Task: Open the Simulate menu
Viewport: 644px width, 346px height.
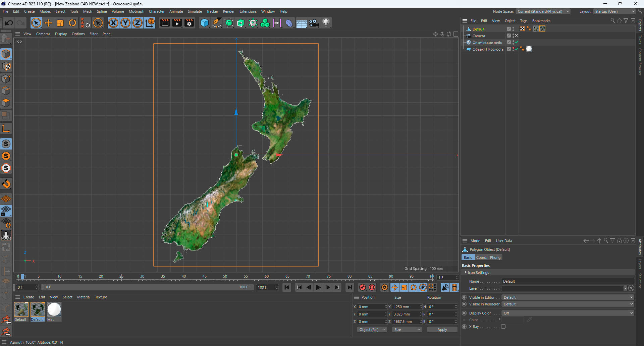Action: click(195, 11)
